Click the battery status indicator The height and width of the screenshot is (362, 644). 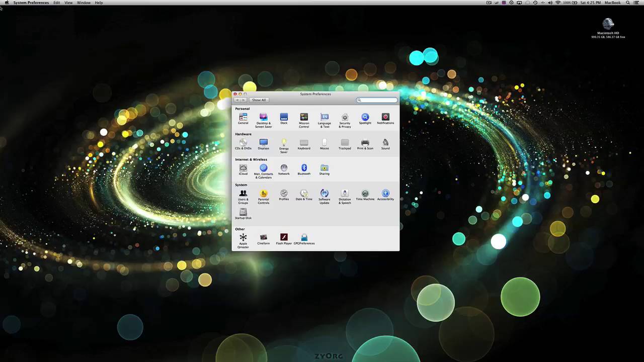pyautogui.click(x=571, y=3)
